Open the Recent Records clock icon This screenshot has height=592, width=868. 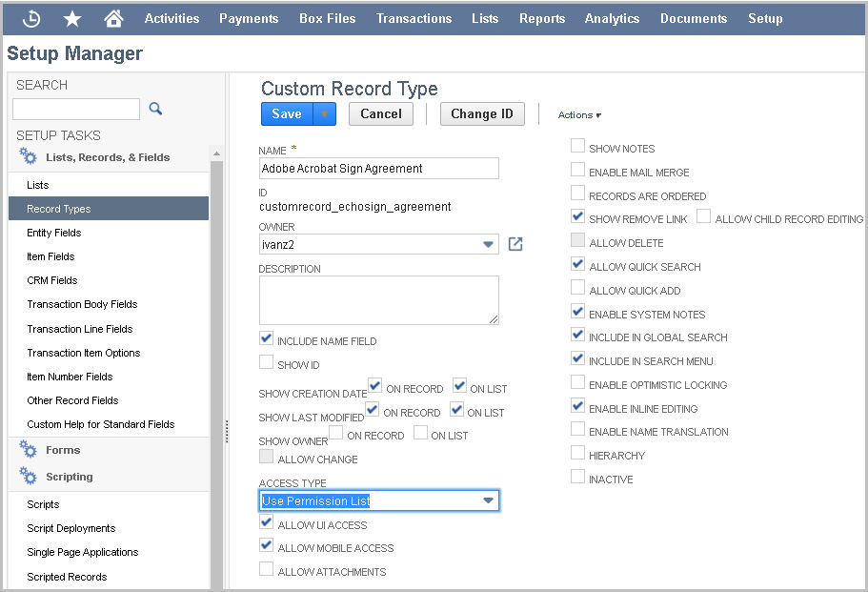(x=31, y=19)
